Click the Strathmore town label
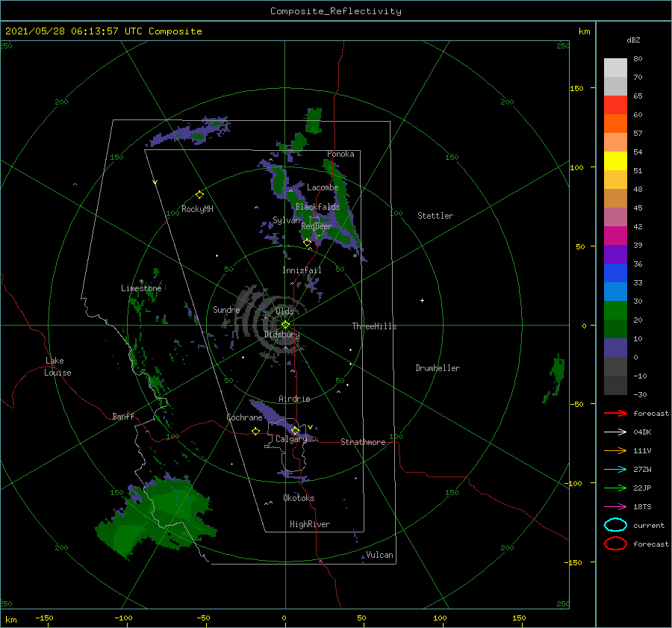Viewport: 672px width, 628px height. coord(363,442)
